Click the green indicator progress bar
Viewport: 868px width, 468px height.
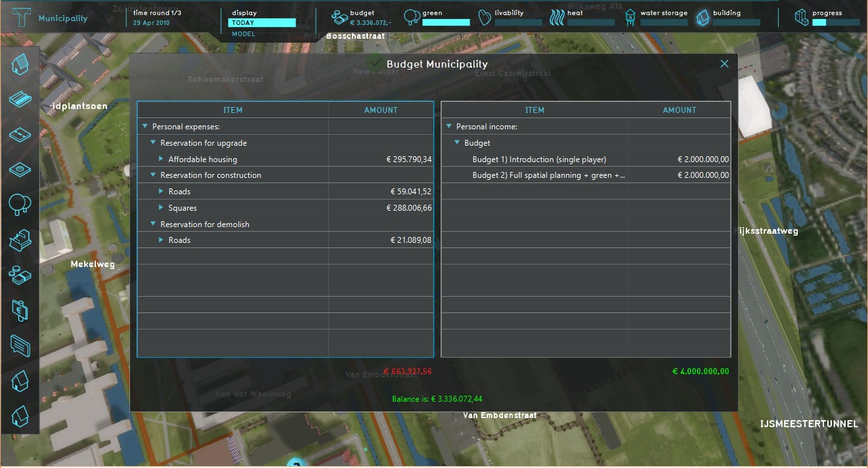(x=446, y=22)
